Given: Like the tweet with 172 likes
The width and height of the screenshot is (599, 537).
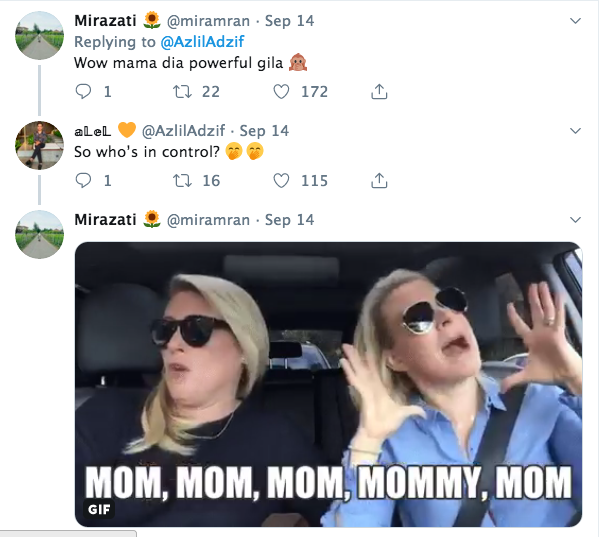Looking at the screenshot, I should pos(281,92).
